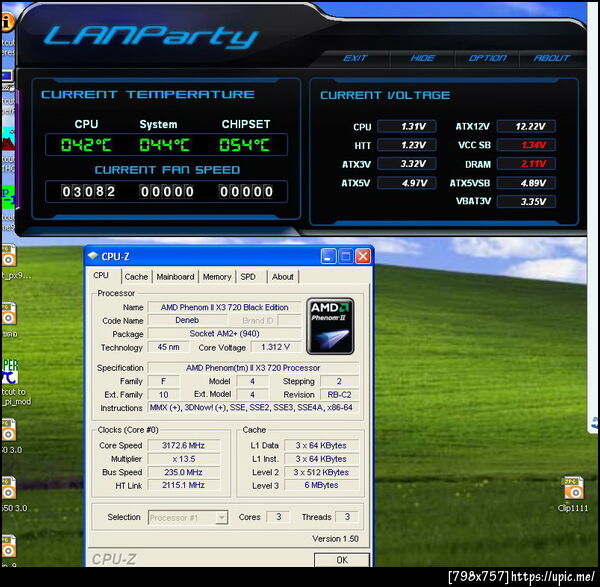Click the Level 2 cache value 3 x 512 KBytes
This screenshot has height=587, width=600.
click(x=321, y=472)
